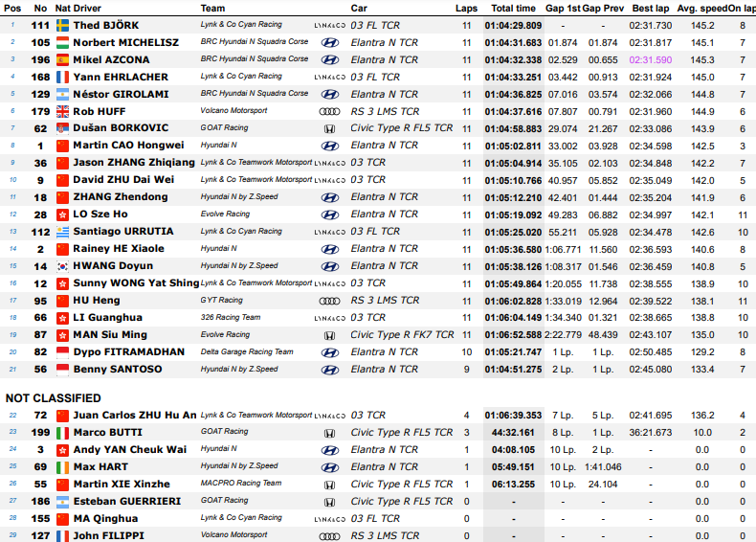
Task: Click the GYT Racing team name
Action: point(221,300)
